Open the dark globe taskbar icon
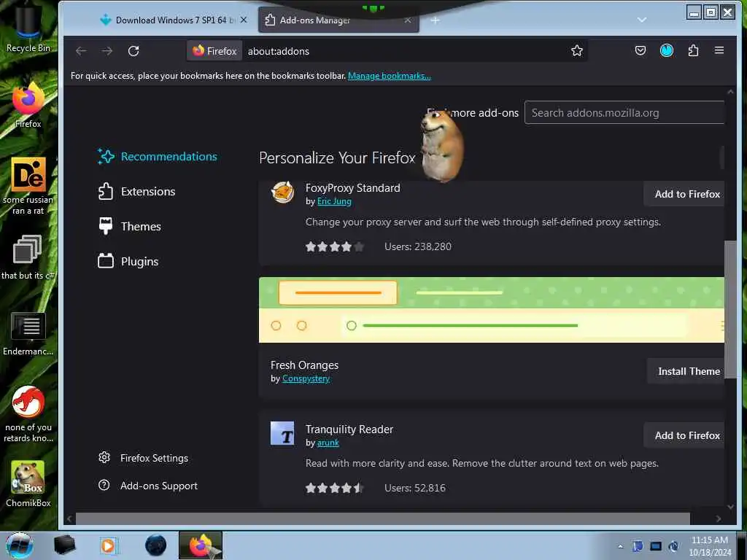 [155, 545]
